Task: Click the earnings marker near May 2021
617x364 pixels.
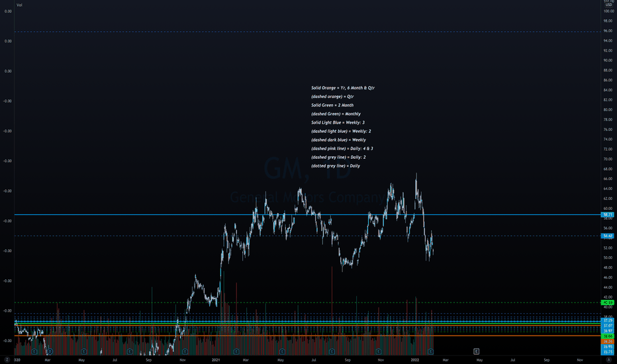Action: (x=282, y=351)
